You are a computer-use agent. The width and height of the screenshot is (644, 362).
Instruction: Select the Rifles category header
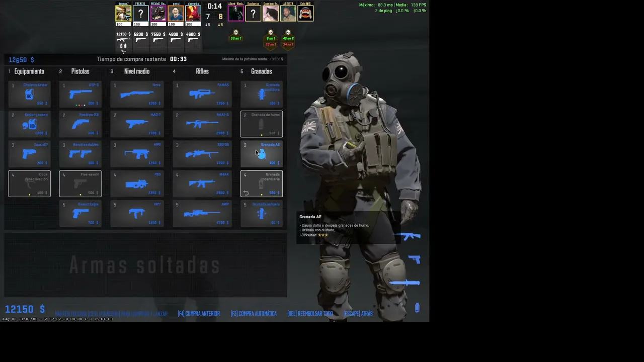coord(202,71)
